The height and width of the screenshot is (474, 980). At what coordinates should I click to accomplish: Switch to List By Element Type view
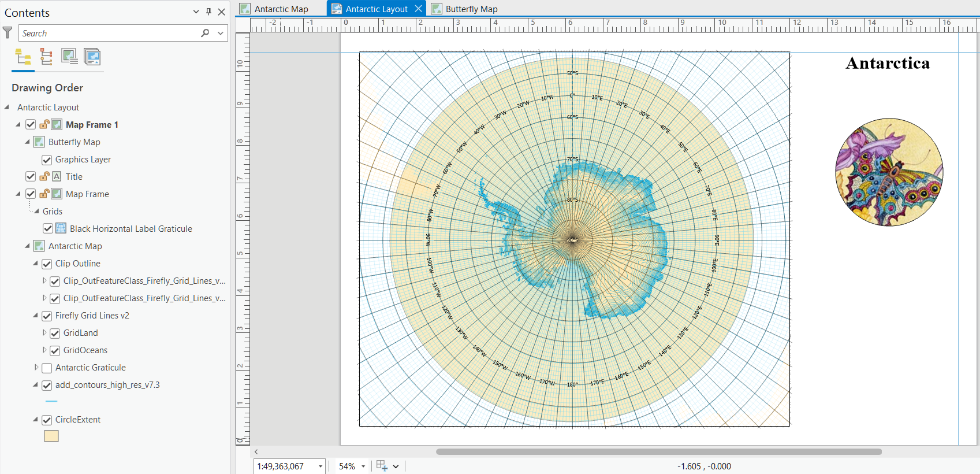click(x=46, y=57)
